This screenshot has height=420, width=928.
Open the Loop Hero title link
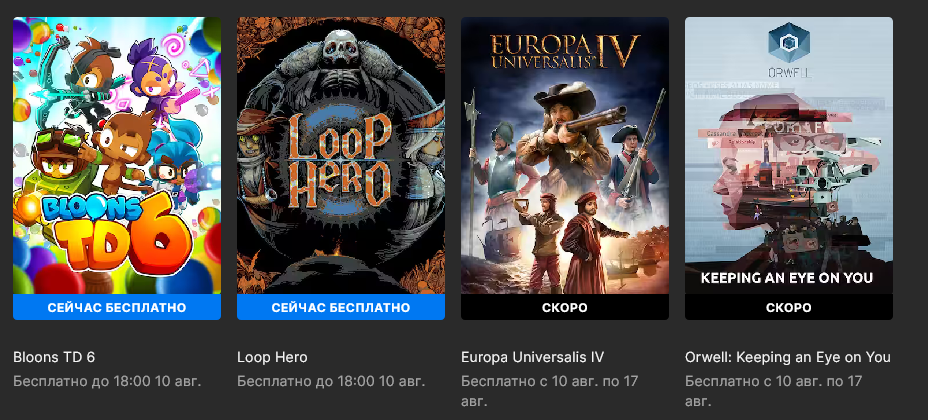point(272,357)
